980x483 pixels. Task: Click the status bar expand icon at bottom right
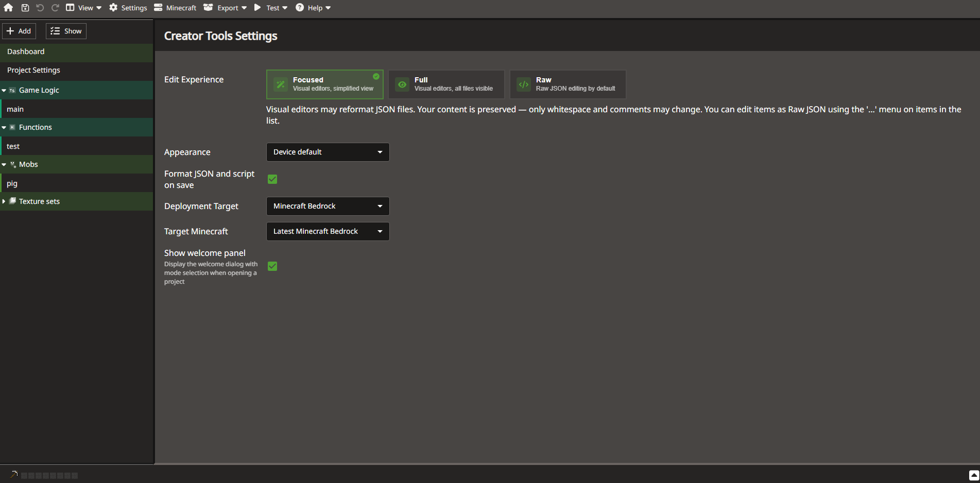point(974,475)
